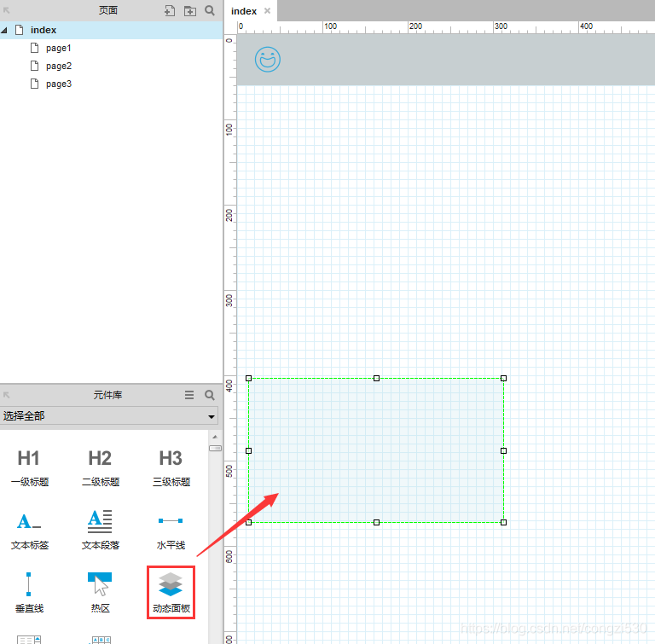Click the detach arrow icon of the 元件库 panel
This screenshot has width=655, height=644.
coord(6,395)
